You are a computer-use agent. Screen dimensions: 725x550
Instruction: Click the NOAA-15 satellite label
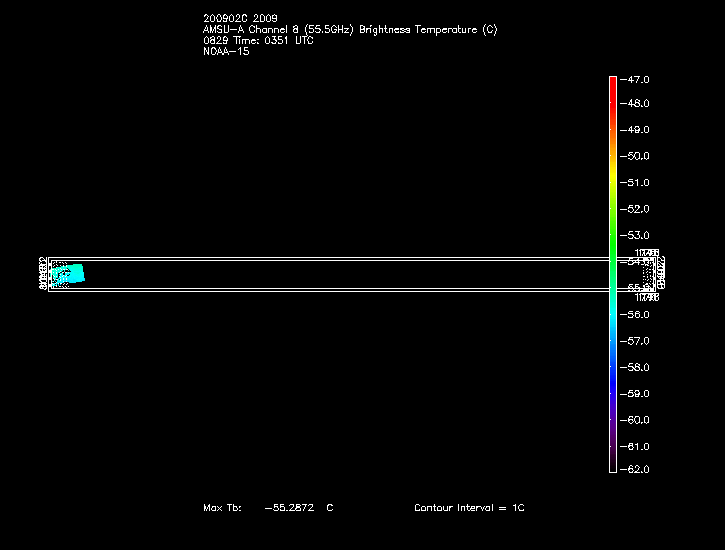[226, 52]
